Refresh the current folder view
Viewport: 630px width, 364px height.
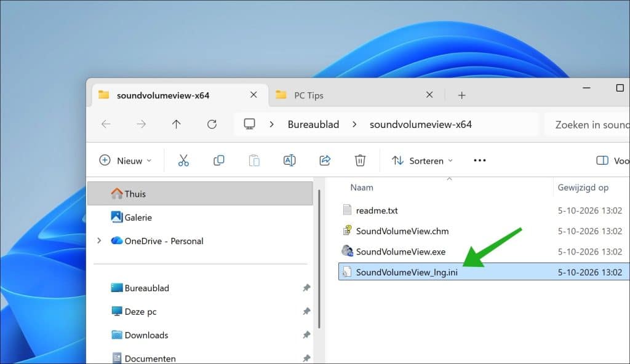point(212,124)
